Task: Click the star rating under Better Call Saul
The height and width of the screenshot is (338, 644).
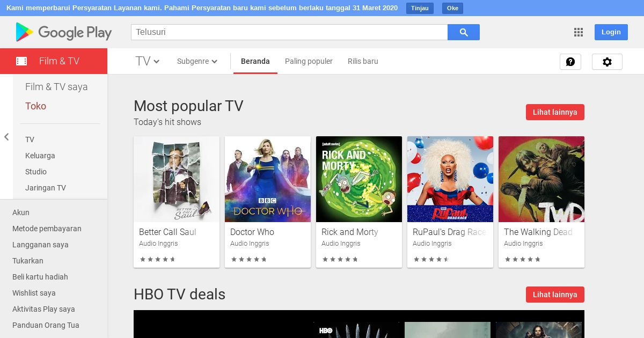Action: (157, 259)
